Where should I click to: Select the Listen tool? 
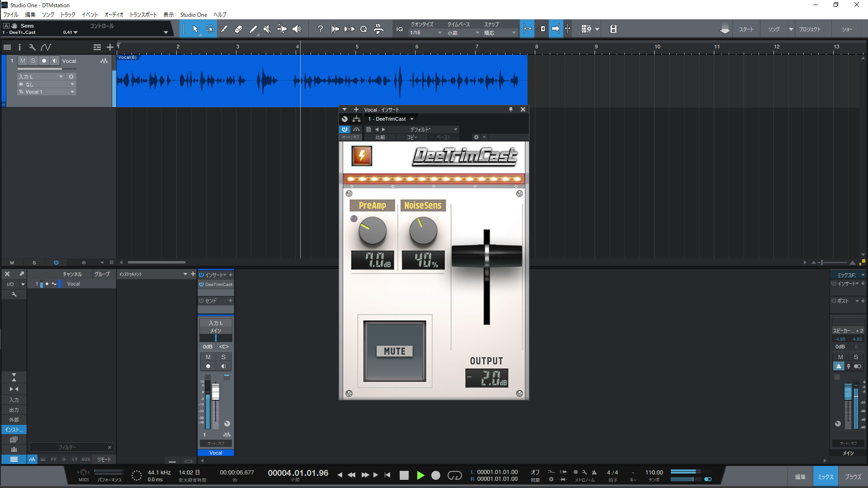297,29
